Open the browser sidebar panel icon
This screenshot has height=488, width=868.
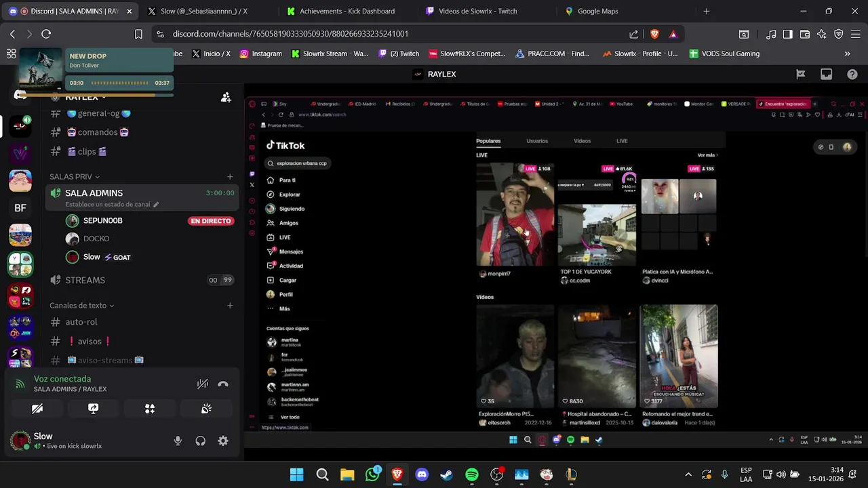pyautogui.click(x=788, y=34)
